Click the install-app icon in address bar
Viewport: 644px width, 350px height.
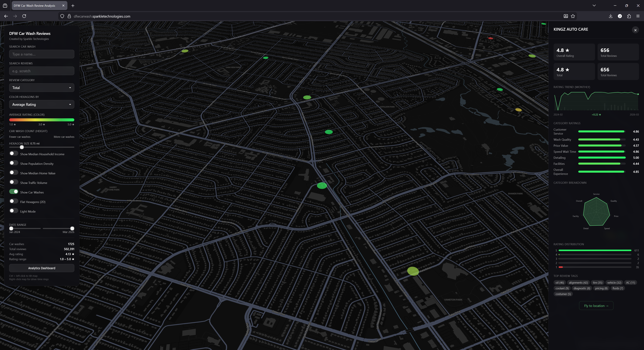click(x=566, y=16)
